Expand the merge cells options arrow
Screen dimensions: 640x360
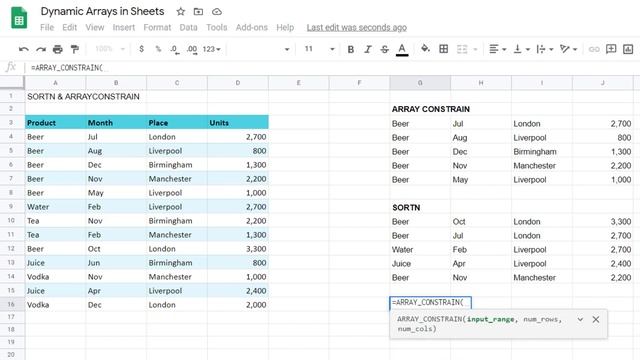tap(475, 49)
